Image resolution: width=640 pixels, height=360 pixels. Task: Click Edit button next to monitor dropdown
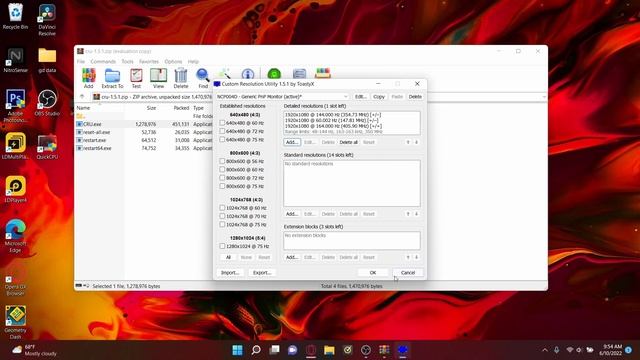(360, 97)
